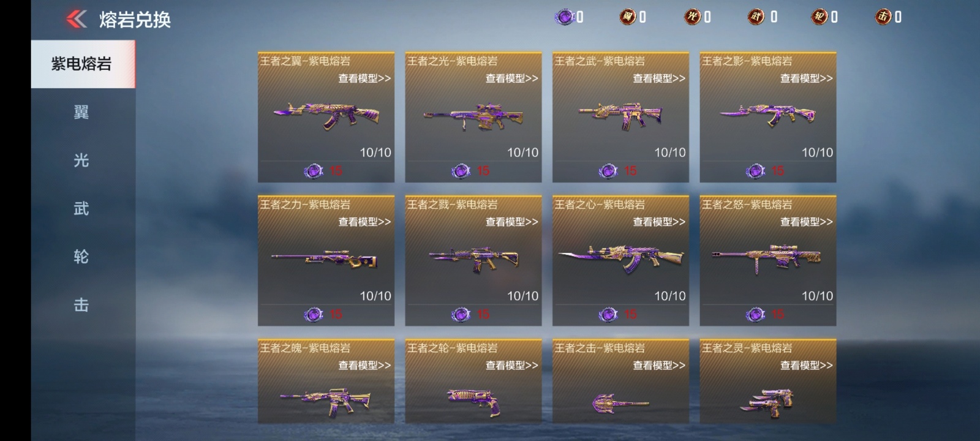
Task: Open the 击 sidebar category
Action: (x=83, y=305)
